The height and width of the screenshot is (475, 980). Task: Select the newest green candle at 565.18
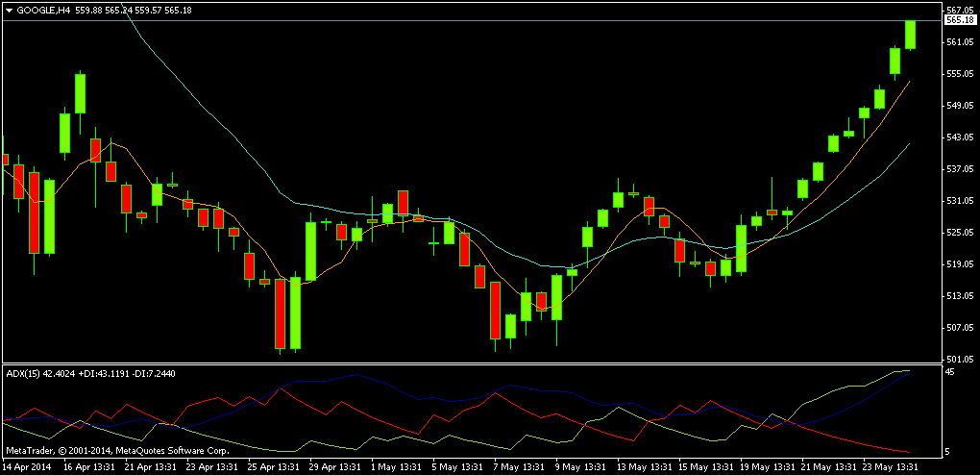(911, 35)
